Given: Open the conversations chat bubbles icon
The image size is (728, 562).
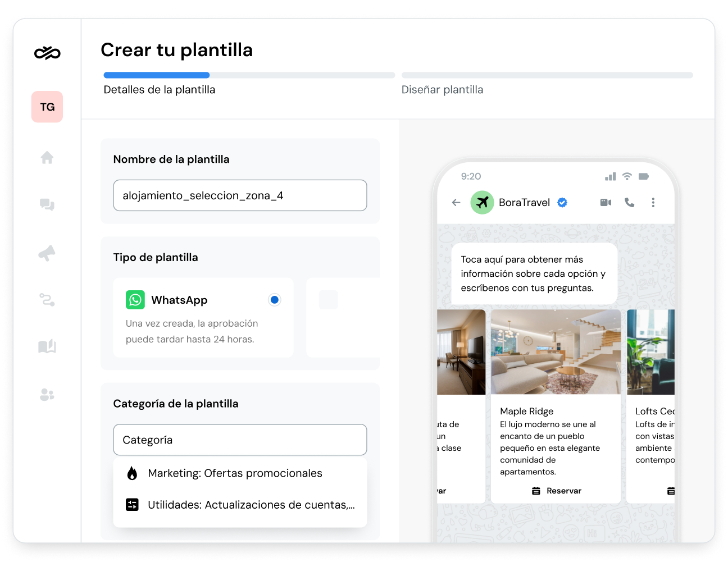Looking at the screenshot, I should tap(47, 205).
